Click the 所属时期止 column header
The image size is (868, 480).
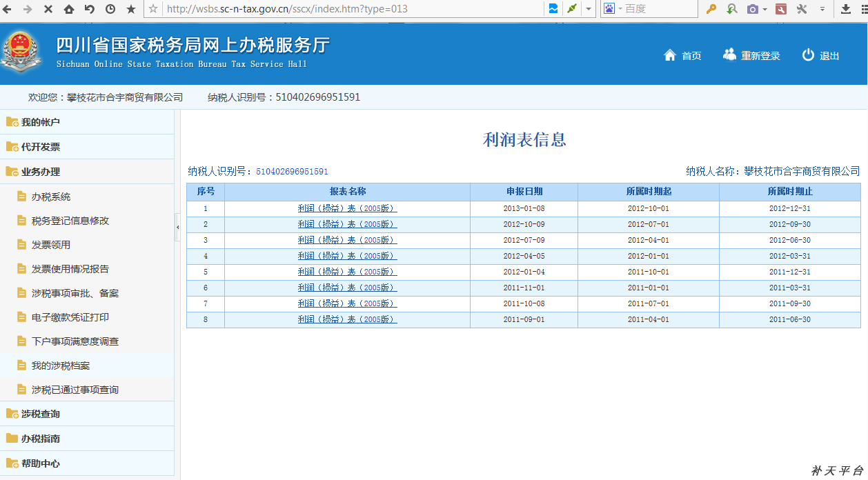(x=790, y=192)
